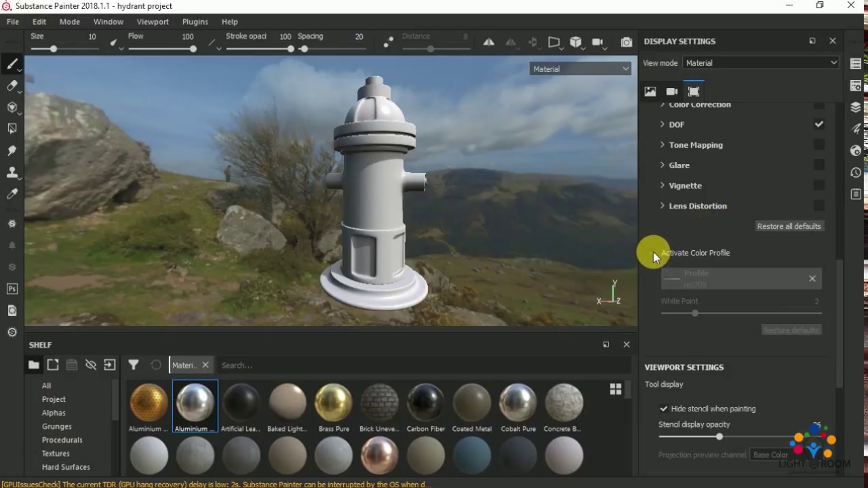The image size is (868, 488).
Task: Select the Eraser tool
Action: (x=12, y=86)
